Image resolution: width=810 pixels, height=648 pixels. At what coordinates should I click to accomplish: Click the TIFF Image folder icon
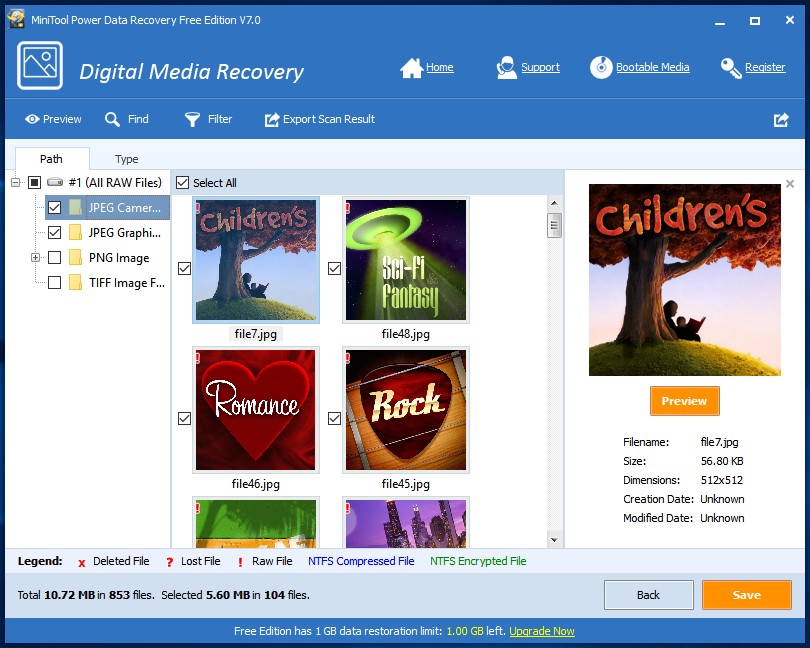pos(75,282)
